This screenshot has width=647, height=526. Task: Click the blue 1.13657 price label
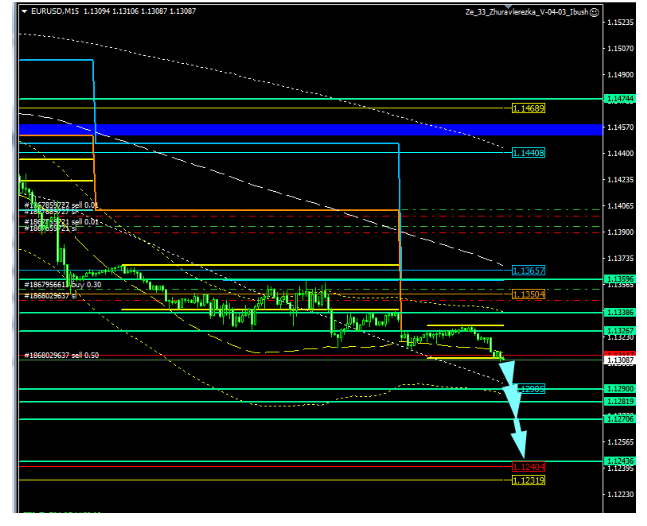(x=528, y=271)
